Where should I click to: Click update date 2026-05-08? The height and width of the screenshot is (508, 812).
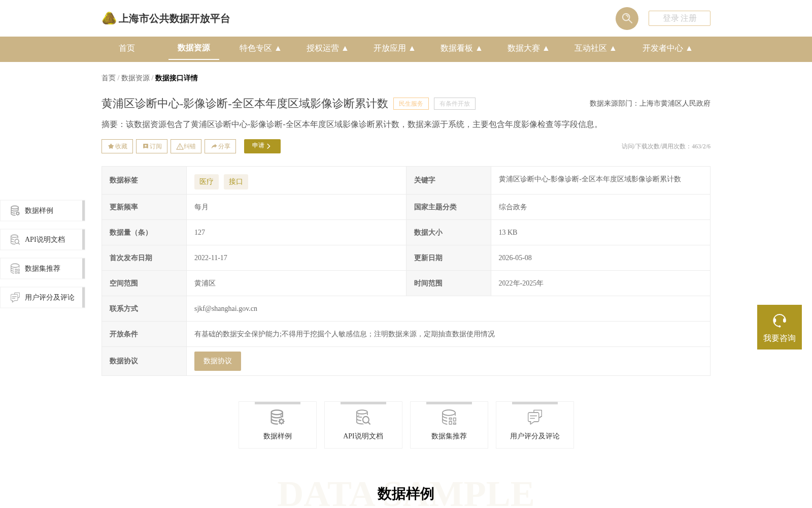tap(515, 258)
